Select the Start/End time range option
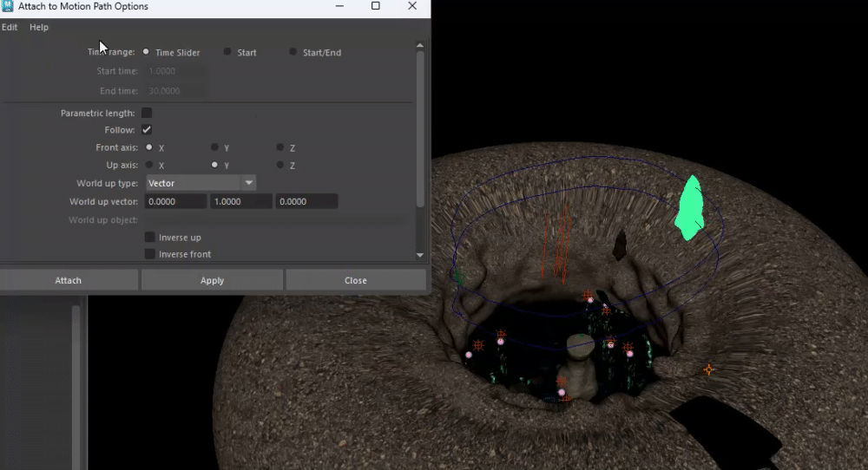 [293, 51]
